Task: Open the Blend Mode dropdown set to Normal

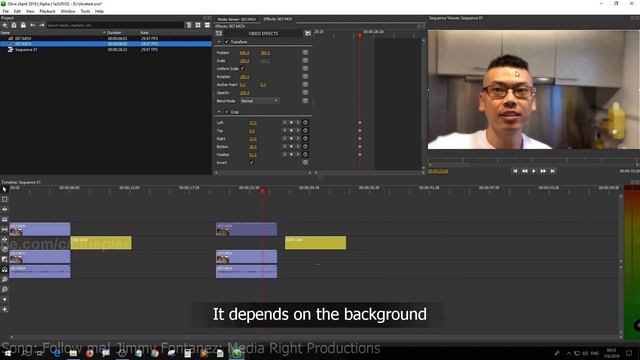Action: pyautogui.click(x=260, y=100)
